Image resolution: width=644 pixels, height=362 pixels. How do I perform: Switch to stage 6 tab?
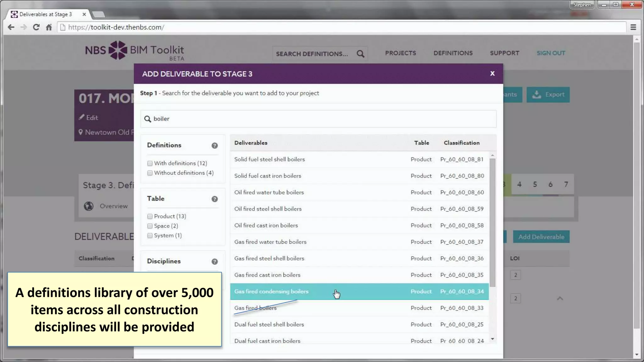coord(550,184)
